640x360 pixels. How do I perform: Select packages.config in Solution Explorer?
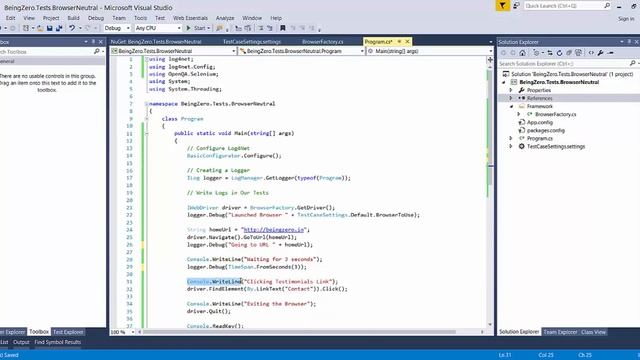(545, 131)
